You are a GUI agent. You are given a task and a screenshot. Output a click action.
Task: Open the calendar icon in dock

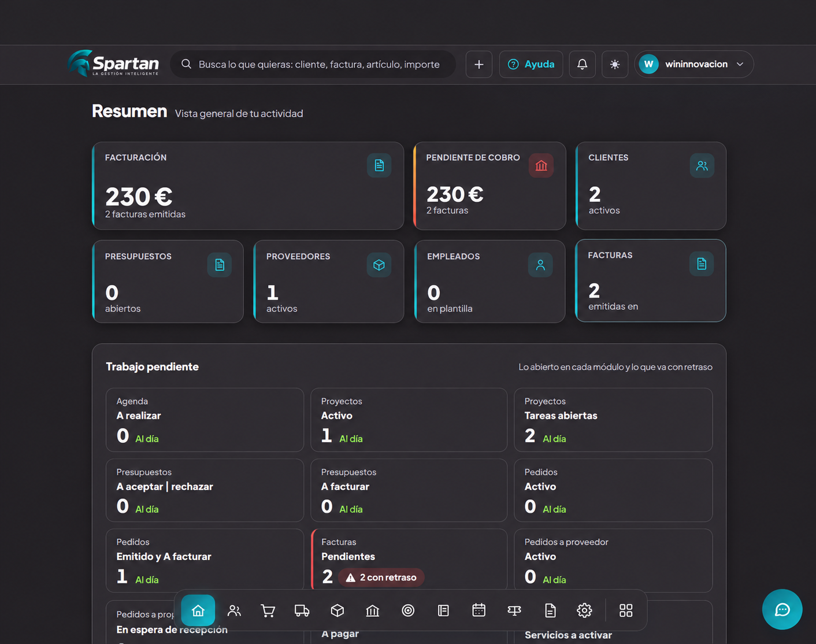click(x=479, y=610)
